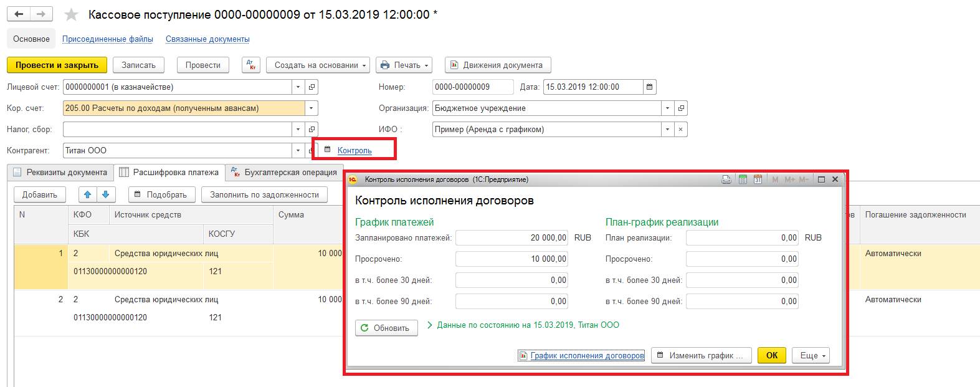The height and width of the screenshot is (387, 980).
Task: Open Организация record with open icon
Action: 681,108
